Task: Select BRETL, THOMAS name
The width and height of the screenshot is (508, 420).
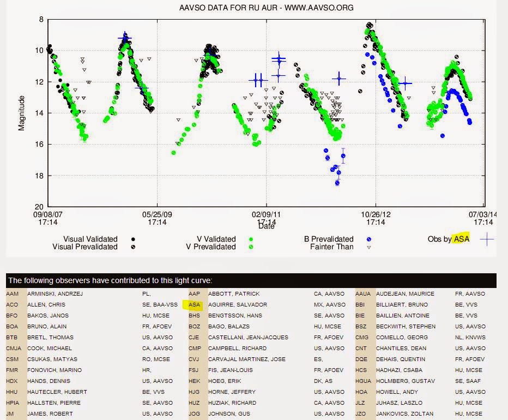Action: pyautogui.click(x=50, y=338)
